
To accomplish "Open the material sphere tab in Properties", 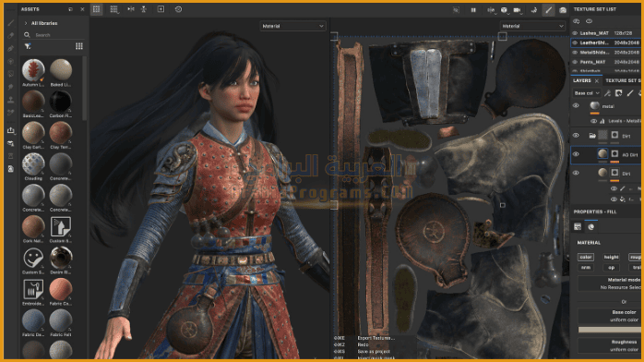I will (591, 226).
